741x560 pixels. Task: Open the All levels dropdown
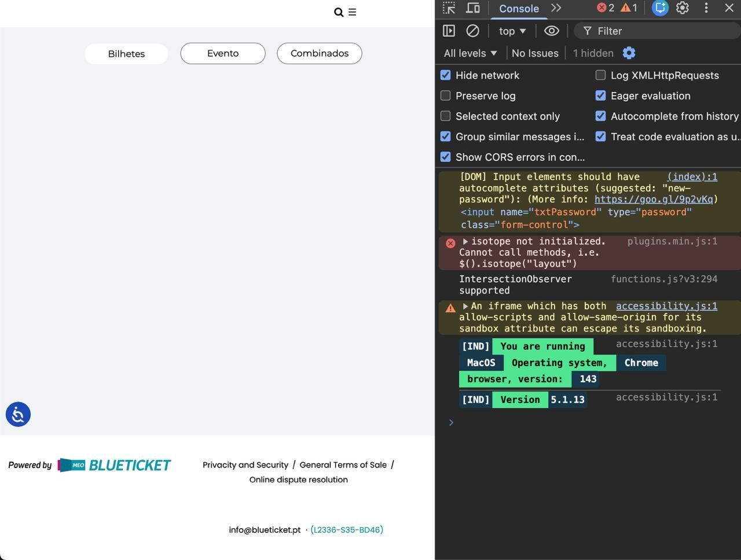click(x=470, y=53)
